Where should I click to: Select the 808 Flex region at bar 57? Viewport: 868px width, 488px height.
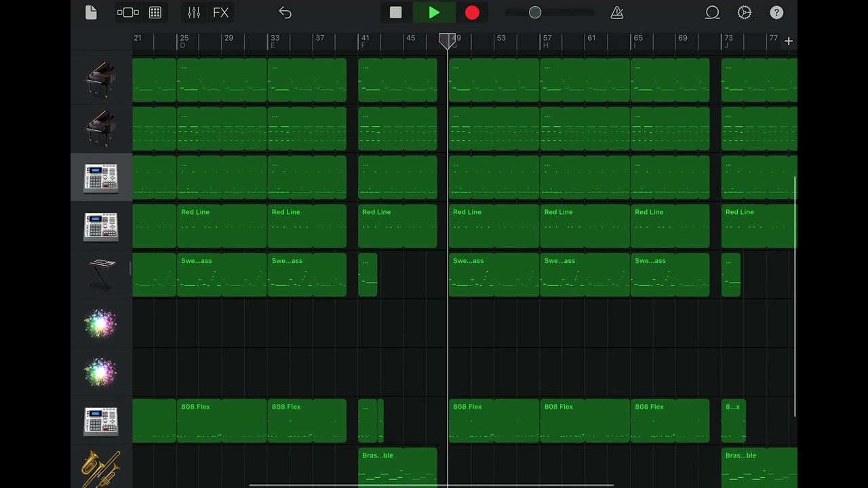[x=585, y=421]
